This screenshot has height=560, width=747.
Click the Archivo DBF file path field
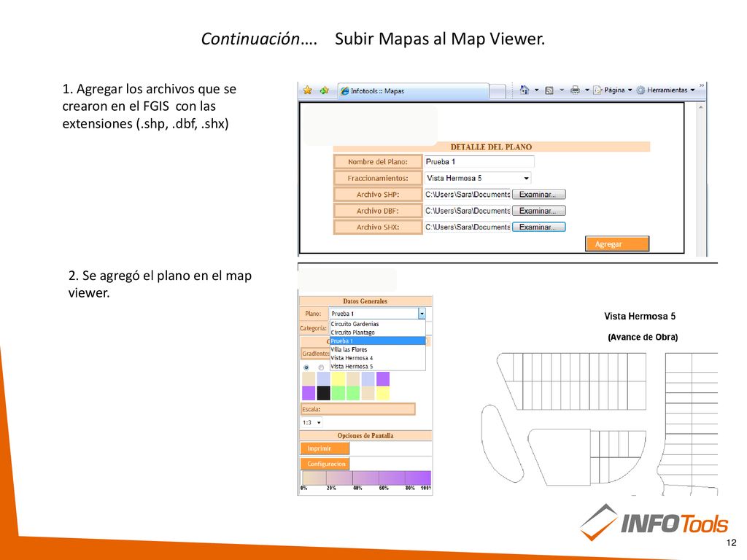pyautogui.click(x=468, y=211)
